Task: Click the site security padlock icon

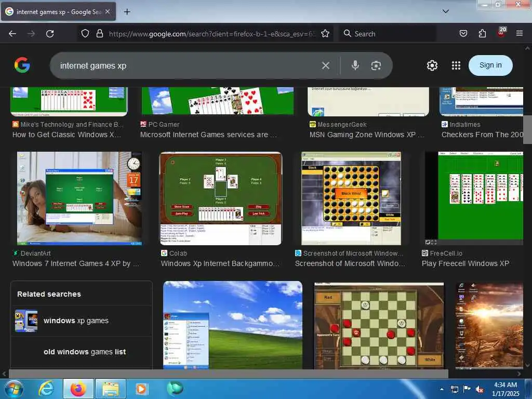Action: (x=100, y=33)
